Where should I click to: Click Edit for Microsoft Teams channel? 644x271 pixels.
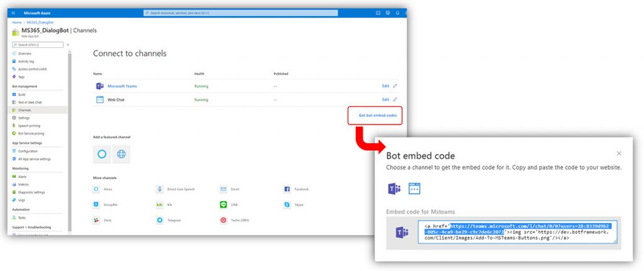coord(386,86)
